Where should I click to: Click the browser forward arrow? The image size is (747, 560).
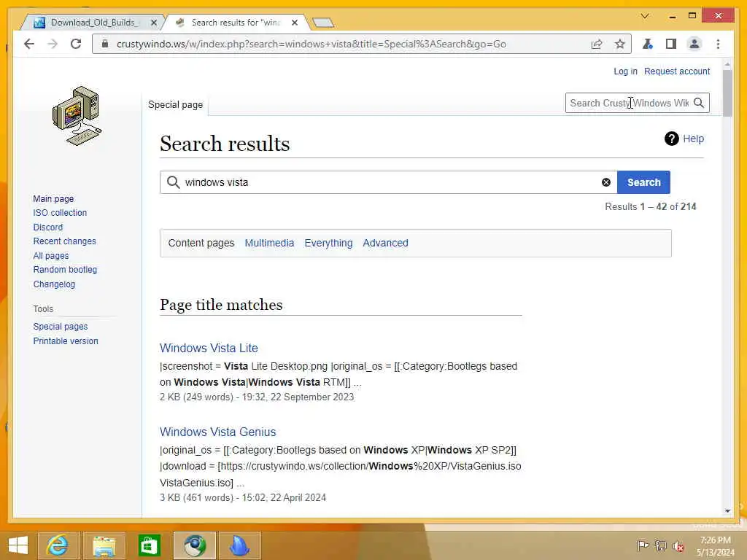pos(53,44)
